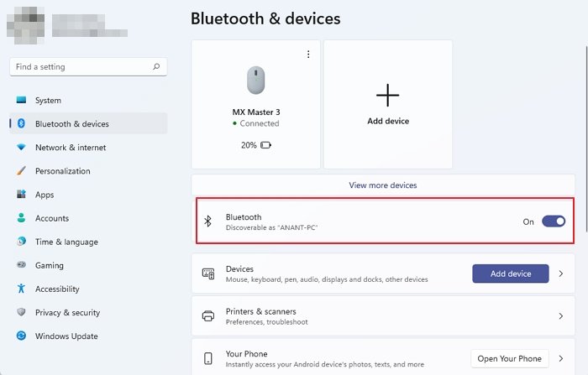The width and height of the screenshot is (588, 375).
Task: Click the Printers & scanners printer icon
Action: (208, 316)
